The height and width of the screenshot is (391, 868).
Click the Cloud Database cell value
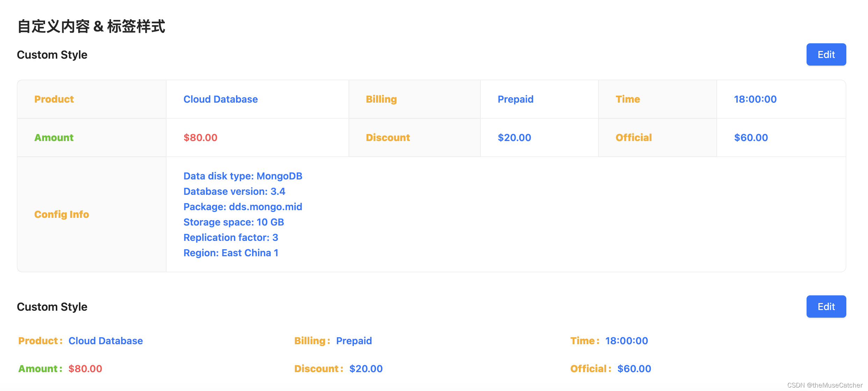point(220,98)
